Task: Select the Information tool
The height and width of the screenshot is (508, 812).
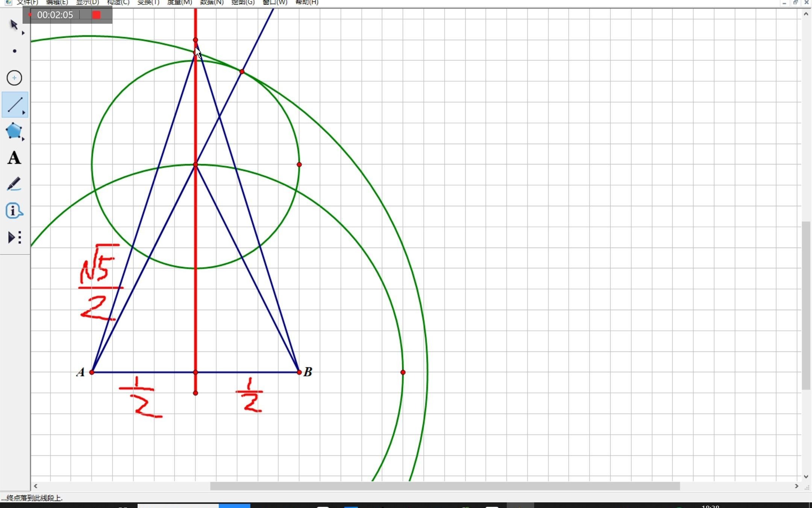Action: (x=14, y=211)
